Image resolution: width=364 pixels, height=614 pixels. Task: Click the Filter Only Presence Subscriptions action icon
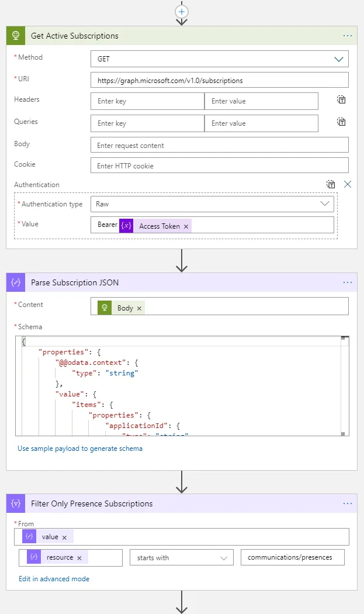point(16,503)
